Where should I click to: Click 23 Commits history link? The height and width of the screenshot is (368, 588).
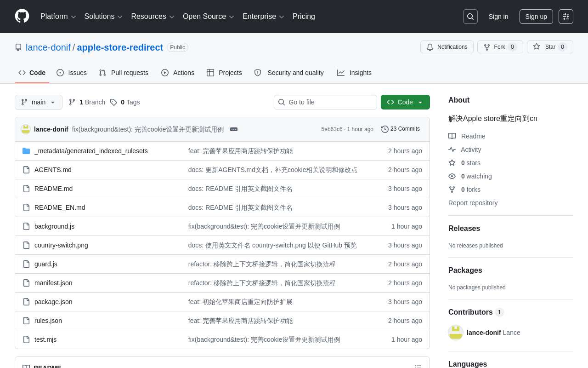coord(401,129)
